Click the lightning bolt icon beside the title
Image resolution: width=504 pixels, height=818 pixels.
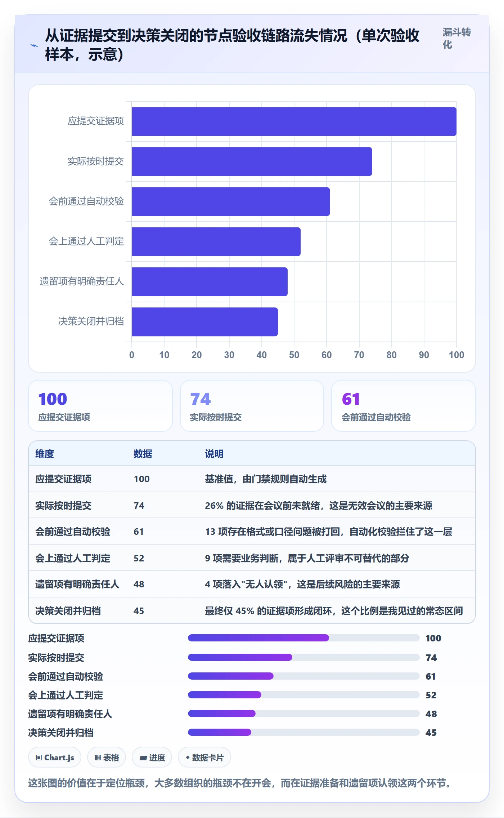[34, 45]
